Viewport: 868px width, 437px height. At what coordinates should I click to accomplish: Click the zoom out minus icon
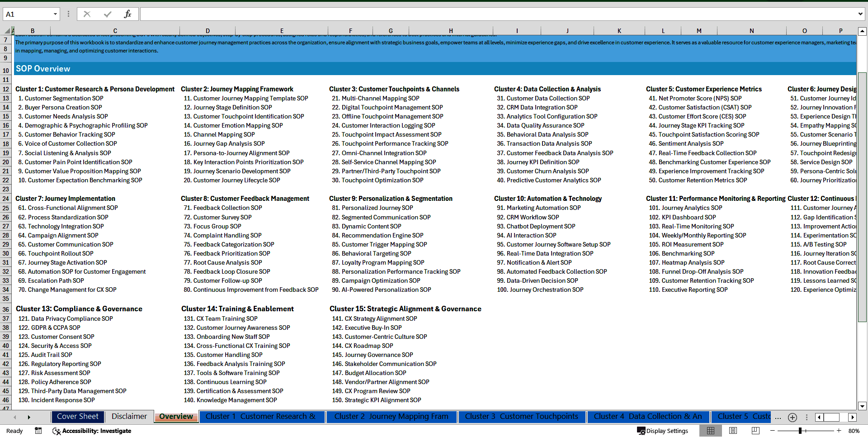[x=771, y=431]
